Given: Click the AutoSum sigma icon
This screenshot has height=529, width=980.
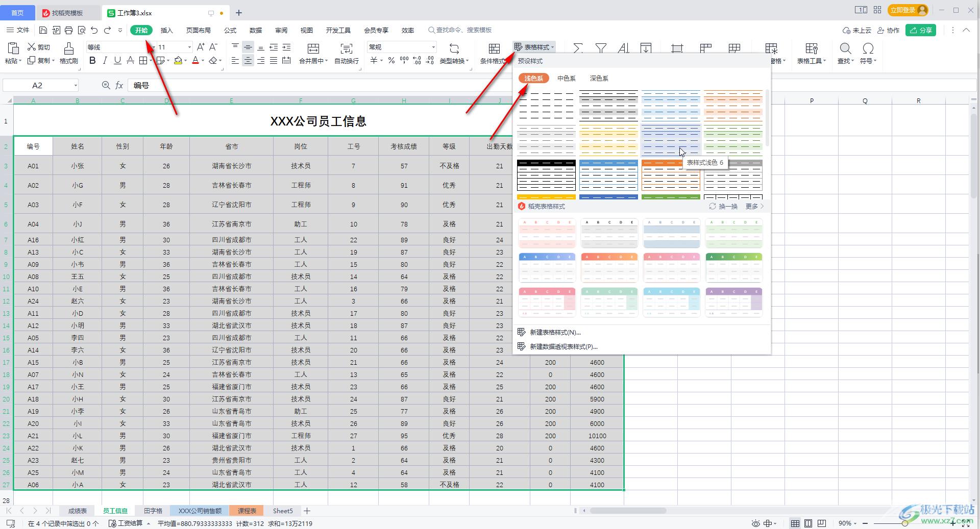Looking at the screenshot, I should (x=578, y=48).
